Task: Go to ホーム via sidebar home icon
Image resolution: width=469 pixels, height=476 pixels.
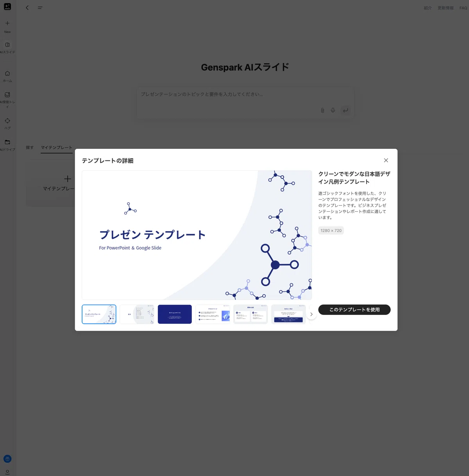Action: (7, 73)
